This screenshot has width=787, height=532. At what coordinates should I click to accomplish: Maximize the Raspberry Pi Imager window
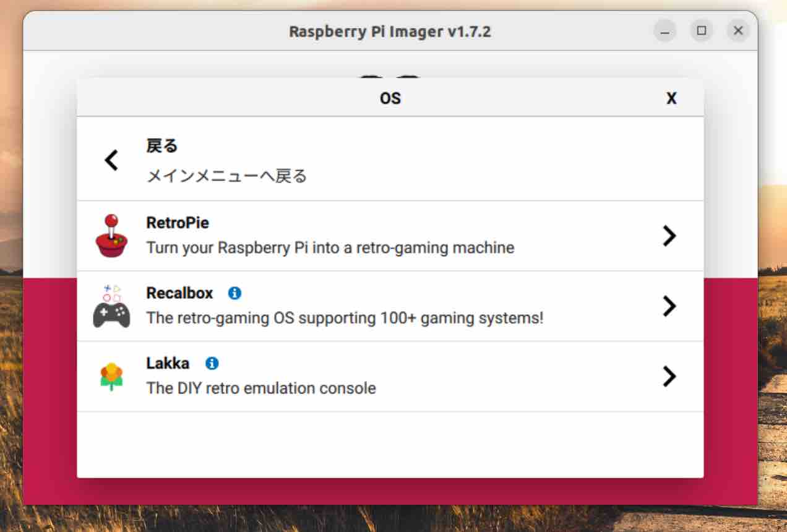pyautogui.click(x=702, y=31)
